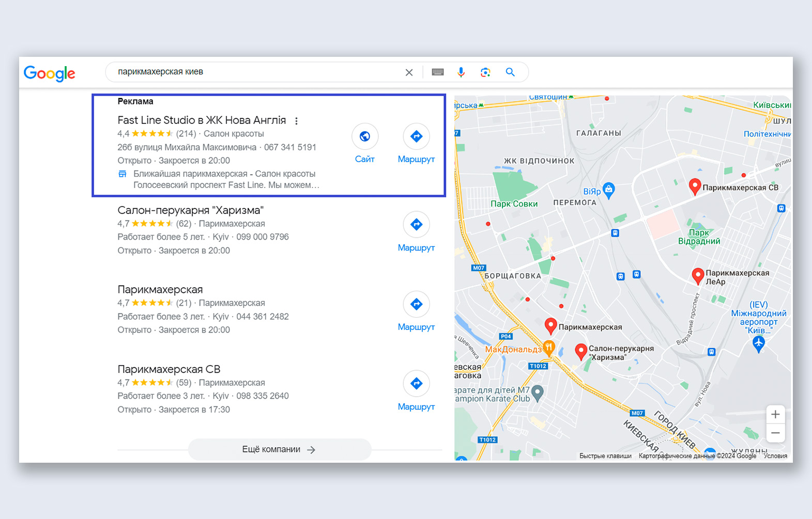Click the Салон-перукарня Харизма map pin
The image size is (812, 519).
click(581, 352)
